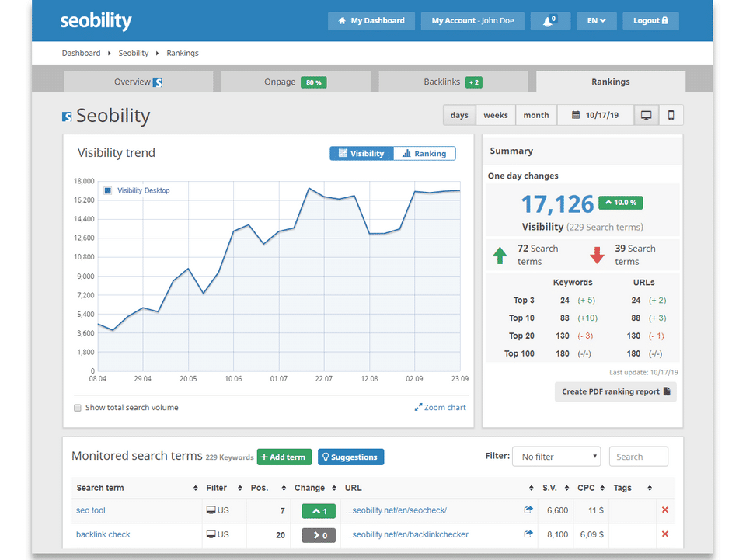Open external link for seocheck URL
This screenshot has width=746, height=560.
pos(528,510)
